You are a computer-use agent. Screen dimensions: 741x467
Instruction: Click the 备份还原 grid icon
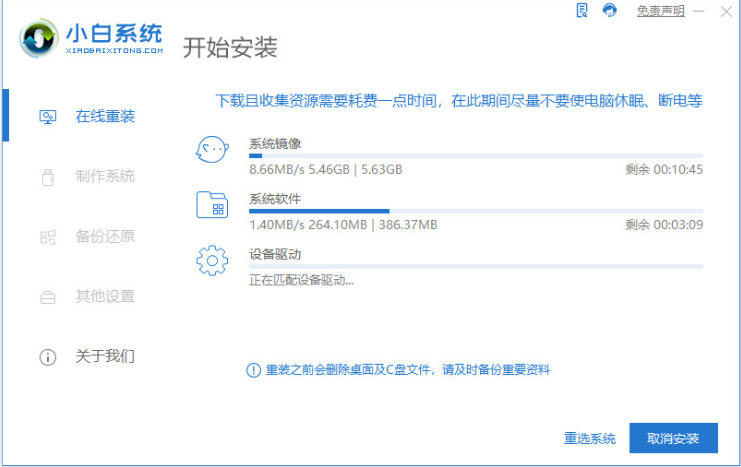pos(48,237)
